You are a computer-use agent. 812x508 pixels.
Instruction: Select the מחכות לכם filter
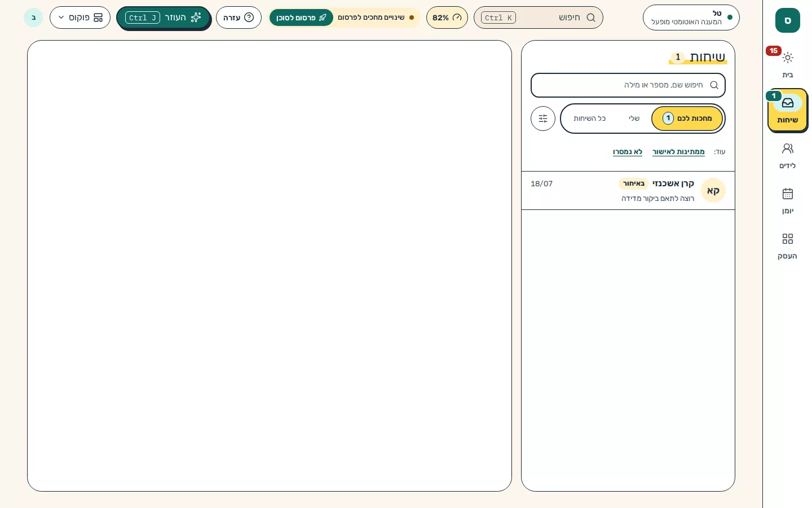687,119
